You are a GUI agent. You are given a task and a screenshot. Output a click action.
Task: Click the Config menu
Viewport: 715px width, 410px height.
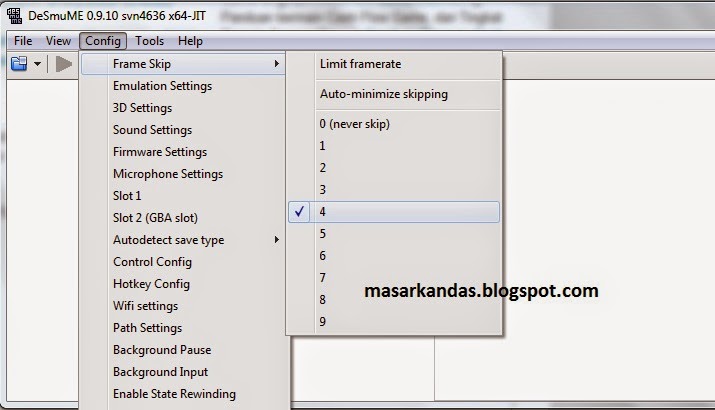(103, 41)
